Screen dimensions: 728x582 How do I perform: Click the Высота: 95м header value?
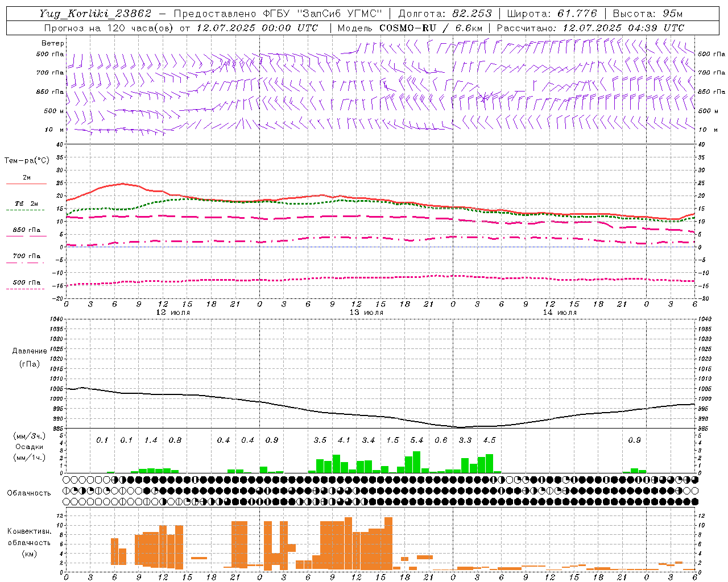click(x=647, y=14)
